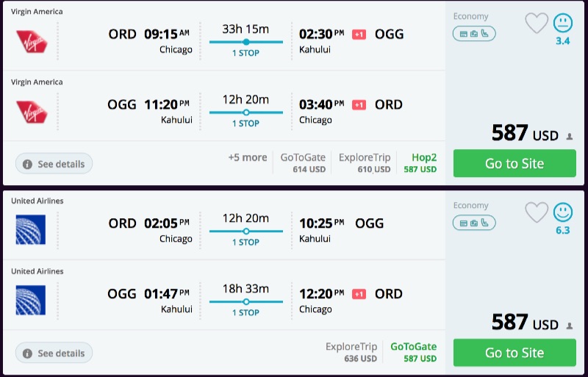This screenshot has width=588, height=377.
Task: Go to Site for 587 USD Virgin America
Action: (514, 164)
